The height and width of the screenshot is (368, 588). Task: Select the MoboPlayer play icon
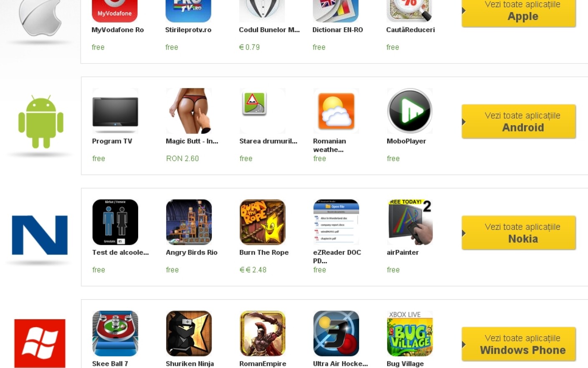point(410,111)
